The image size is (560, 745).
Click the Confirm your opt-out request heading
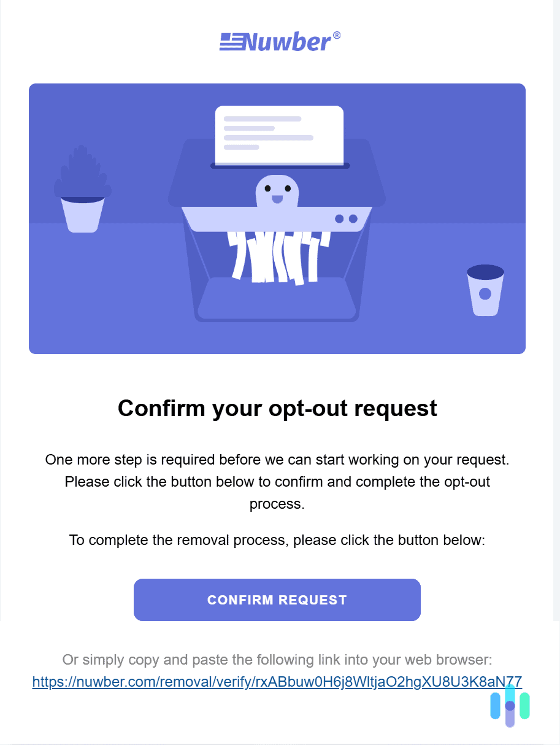[277, 408]
